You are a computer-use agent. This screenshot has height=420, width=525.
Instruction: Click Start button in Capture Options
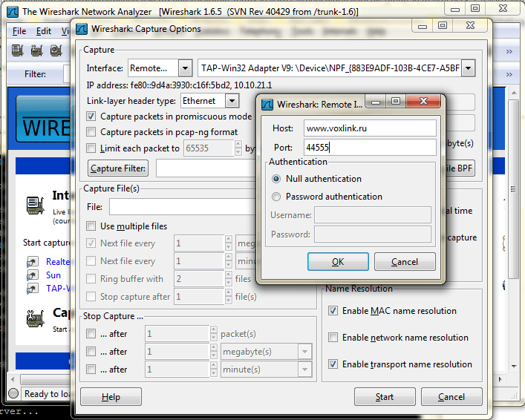coord(385,397)
